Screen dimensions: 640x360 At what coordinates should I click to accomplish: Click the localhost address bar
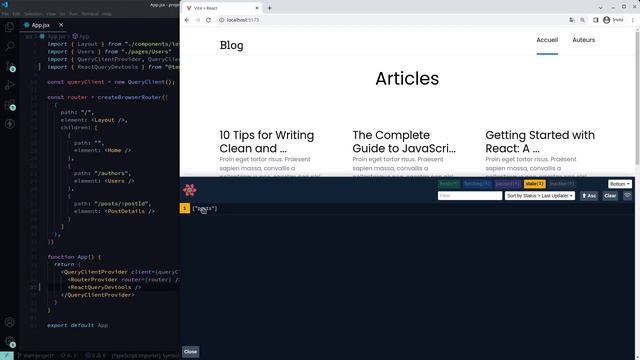tap(392, 20)
